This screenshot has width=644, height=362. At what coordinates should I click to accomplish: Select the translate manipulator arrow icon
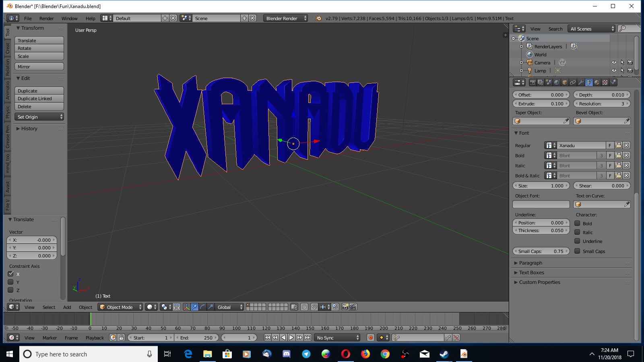tap(194, 307)
